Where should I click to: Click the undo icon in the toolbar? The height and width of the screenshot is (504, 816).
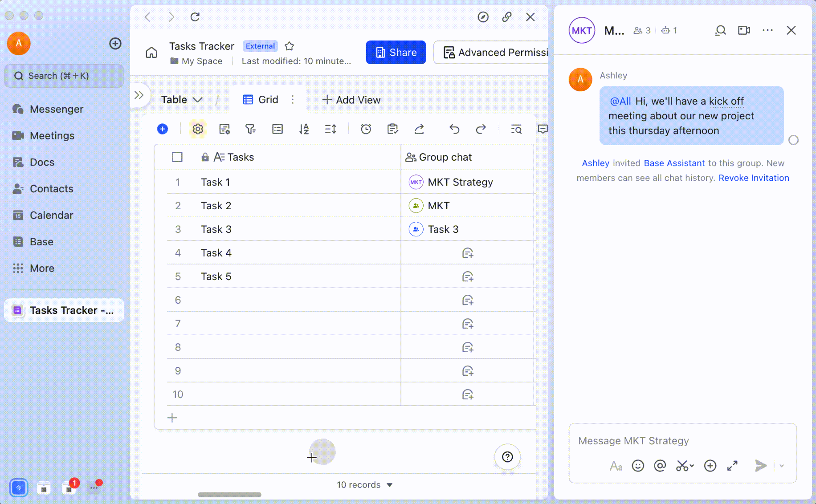454,129
